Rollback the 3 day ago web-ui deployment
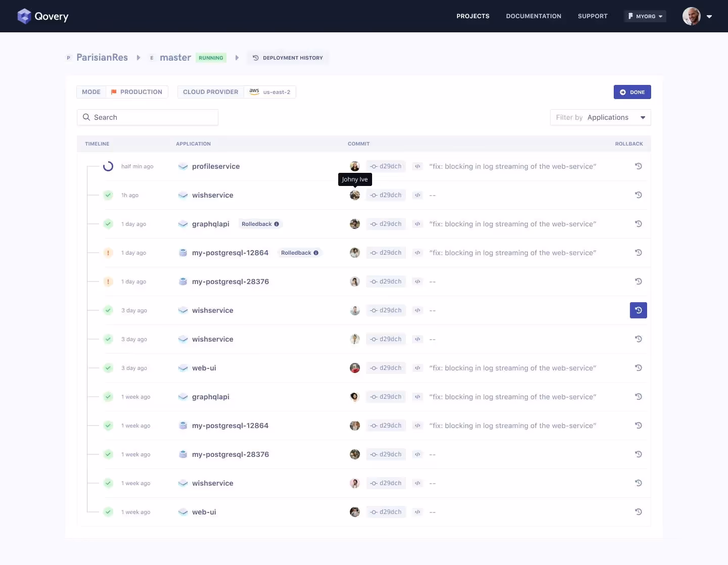The width and height of the screenshot is (728, 565). pyautogui.click(x=639, y=368)
